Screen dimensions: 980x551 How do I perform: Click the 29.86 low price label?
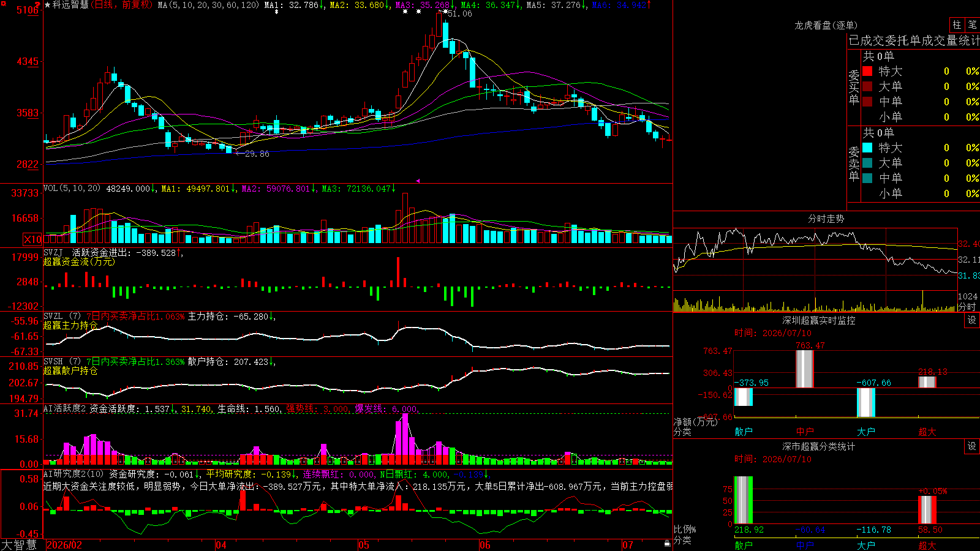coord(257,154)
